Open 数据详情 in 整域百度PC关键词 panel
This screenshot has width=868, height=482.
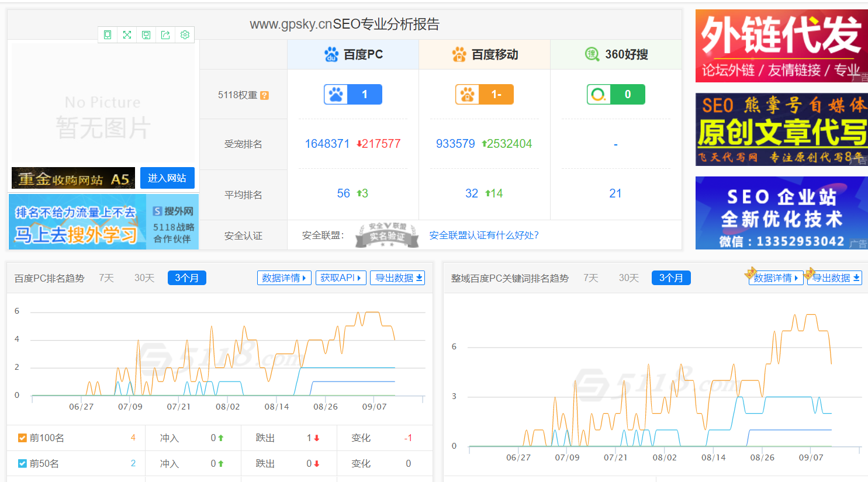[x=776, y=278]
